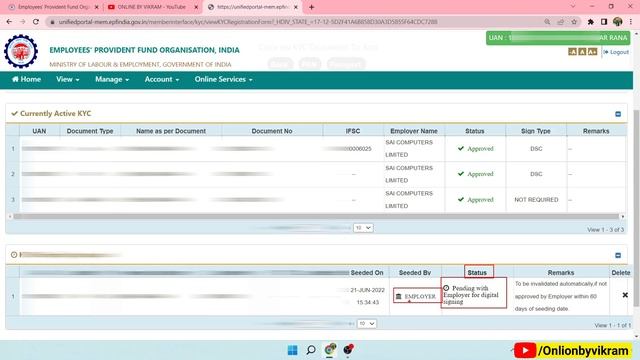Click the EMPLOYER seeded-by cell
This screenshot has height=360, width=640.
[x=417, y=296]
